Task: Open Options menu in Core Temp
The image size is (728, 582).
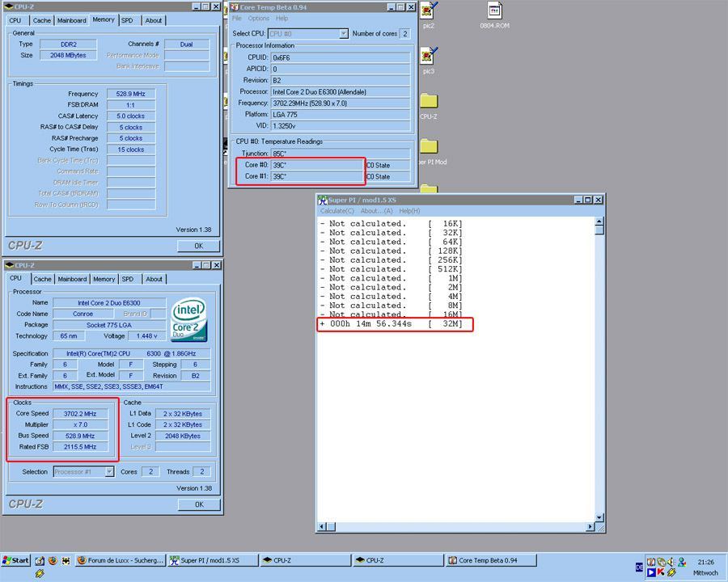Action: 258,18
